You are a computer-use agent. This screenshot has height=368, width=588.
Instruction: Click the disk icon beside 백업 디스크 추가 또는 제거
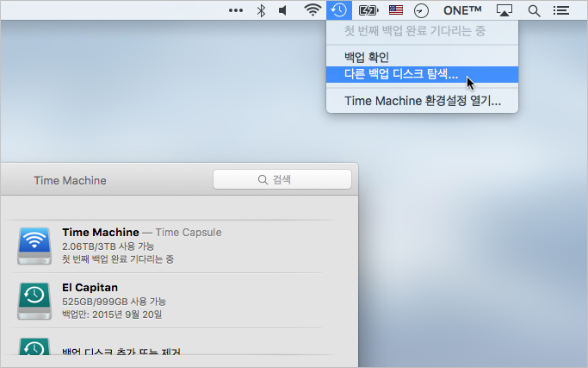pyautogui.click(x=34, y=346)
